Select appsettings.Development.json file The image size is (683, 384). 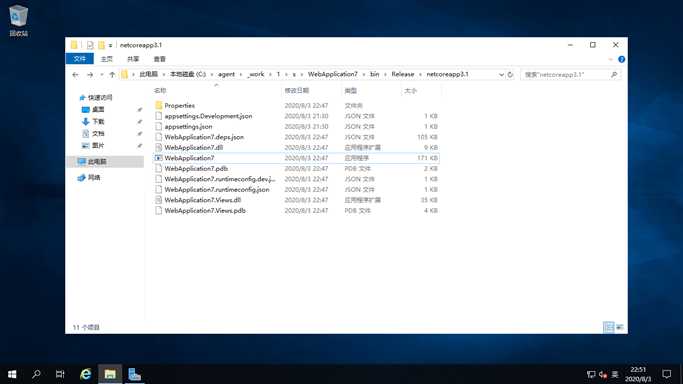pyautogui.click(x=208, y=116)
